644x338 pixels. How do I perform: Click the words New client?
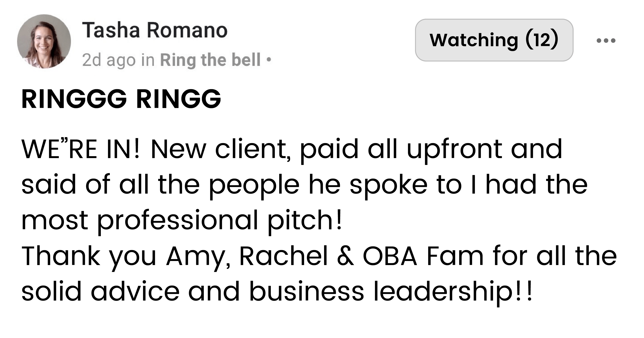220,149
